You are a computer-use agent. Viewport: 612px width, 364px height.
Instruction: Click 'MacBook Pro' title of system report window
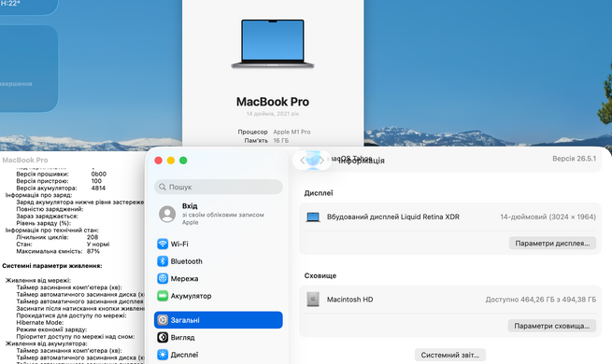pos(25,161)
